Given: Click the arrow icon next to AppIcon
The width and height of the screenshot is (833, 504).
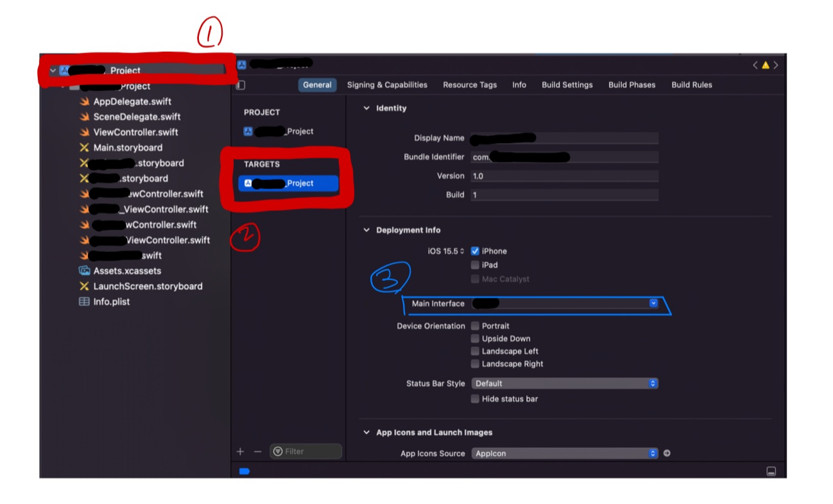Looking at the screenshot, I should click(x=667, y=453).
